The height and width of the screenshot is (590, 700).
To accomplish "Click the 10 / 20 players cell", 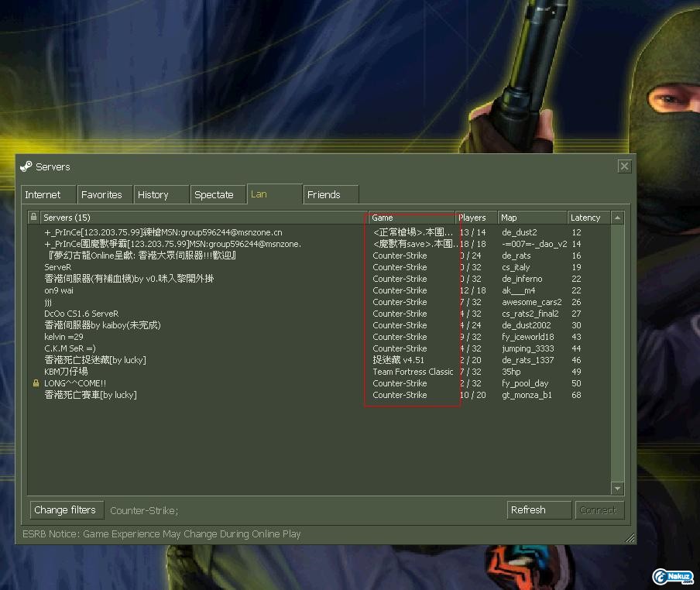I will coord(473,395).
